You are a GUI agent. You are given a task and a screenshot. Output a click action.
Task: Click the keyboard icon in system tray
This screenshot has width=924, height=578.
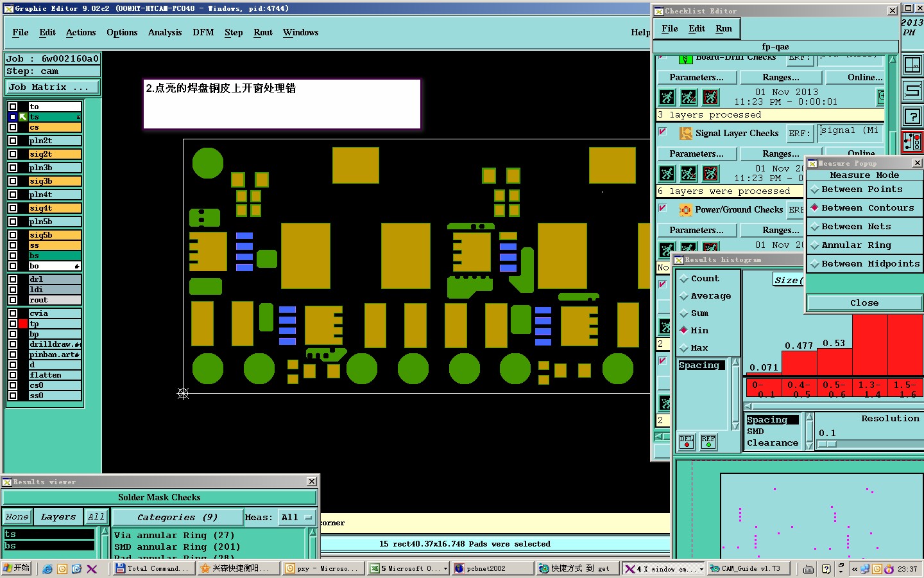(809, 568)
